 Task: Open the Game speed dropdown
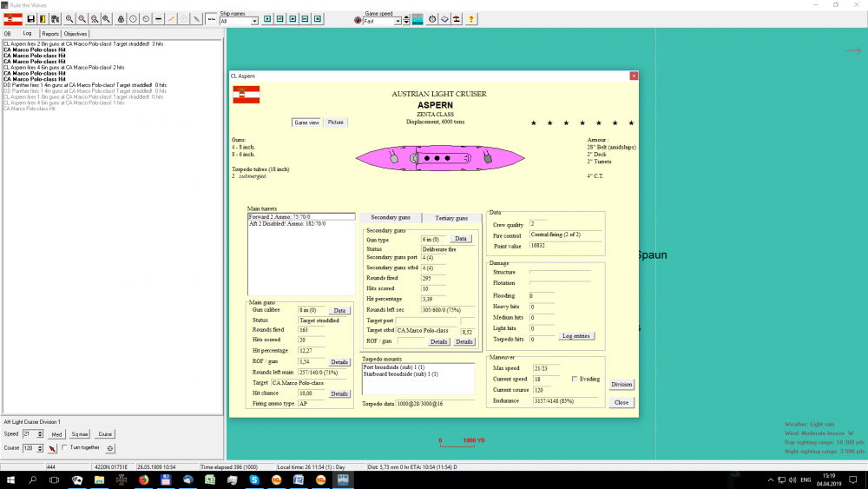pyautogui.click(x=398, y=22)
